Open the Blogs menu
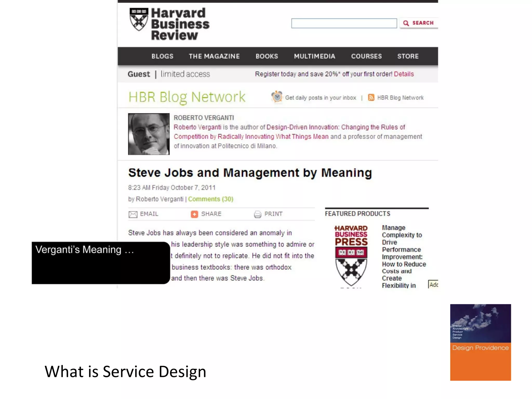Image resolution: width=532 pixels, height=399 pixels. point(162,56)
